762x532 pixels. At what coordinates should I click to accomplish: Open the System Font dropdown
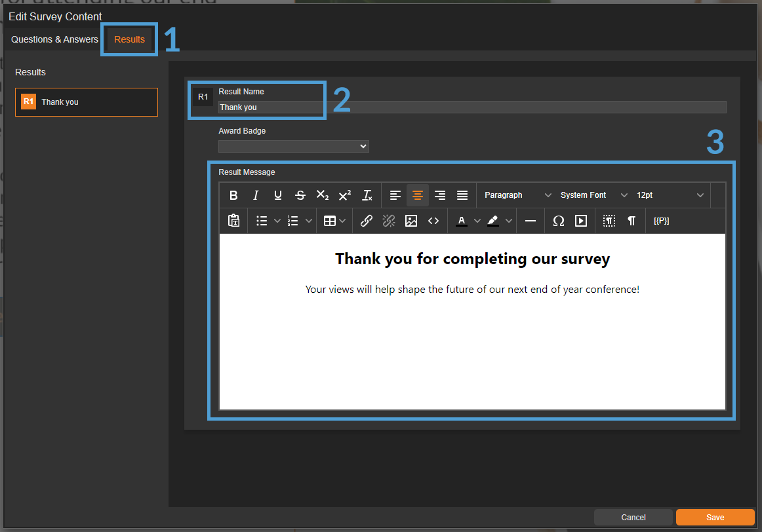click(593, 195)
